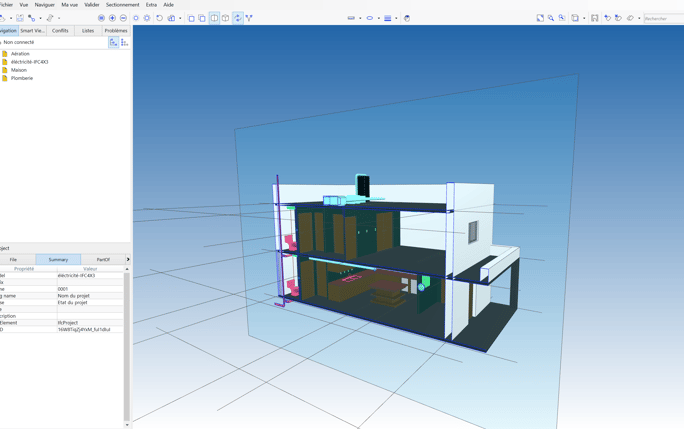
Task: Click the properties panel vertical scrollbar
Action: tap(127, 347)
